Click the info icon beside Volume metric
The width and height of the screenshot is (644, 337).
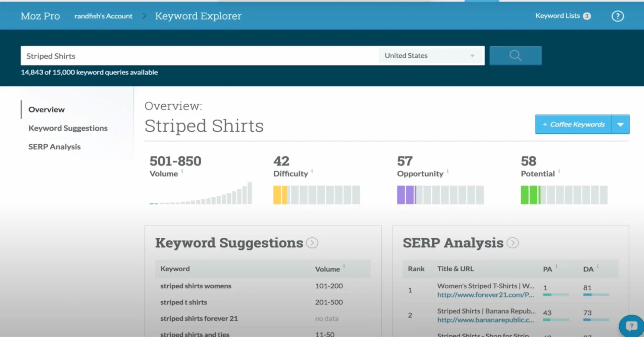(182, 171)
